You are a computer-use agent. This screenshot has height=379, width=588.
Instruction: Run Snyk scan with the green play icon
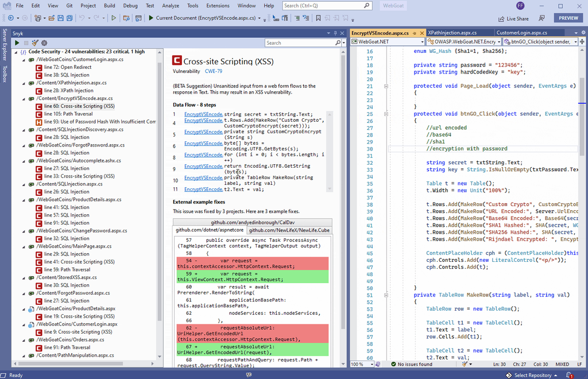click(x=17, y=43)
